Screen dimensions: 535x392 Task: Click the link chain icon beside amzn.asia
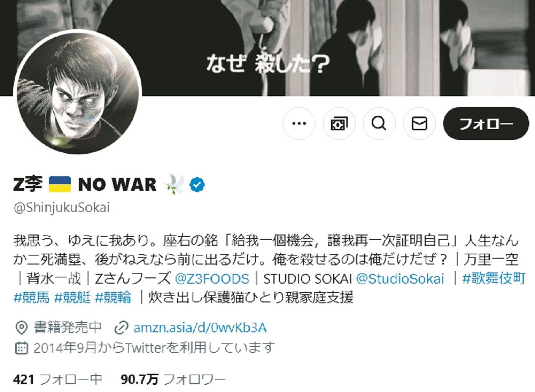coord(121,328)
